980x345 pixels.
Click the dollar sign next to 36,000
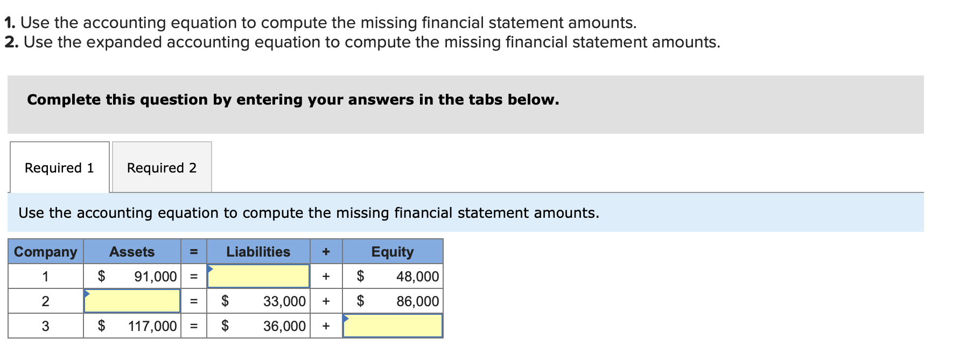click(225, 326)
